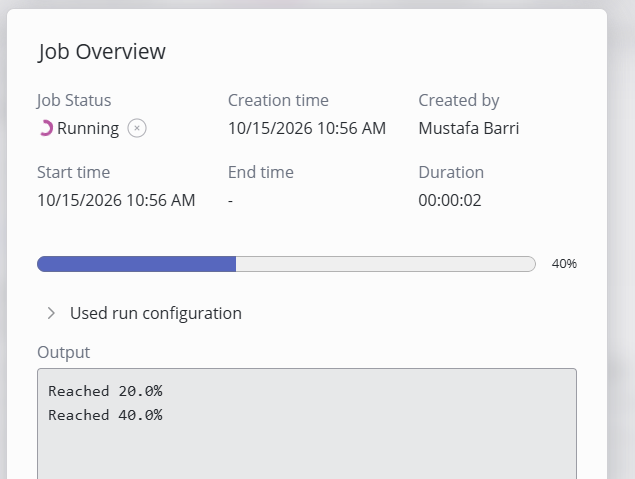The width and height of the screenshot is (635, 479).
Task: Expand the Used run configuration chevron
Action: 51,313
